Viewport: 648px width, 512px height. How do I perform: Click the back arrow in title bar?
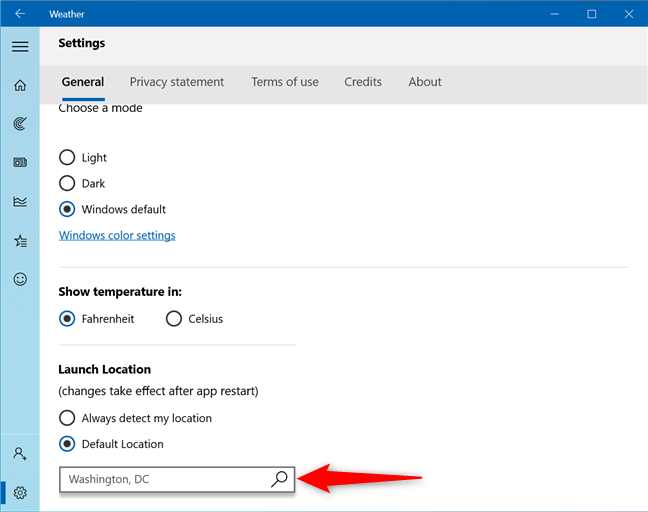click(x=20, y=14)
